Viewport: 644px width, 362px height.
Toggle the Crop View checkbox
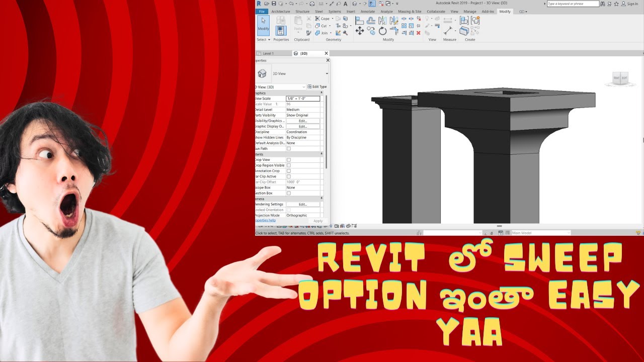[x=289, y=160]
